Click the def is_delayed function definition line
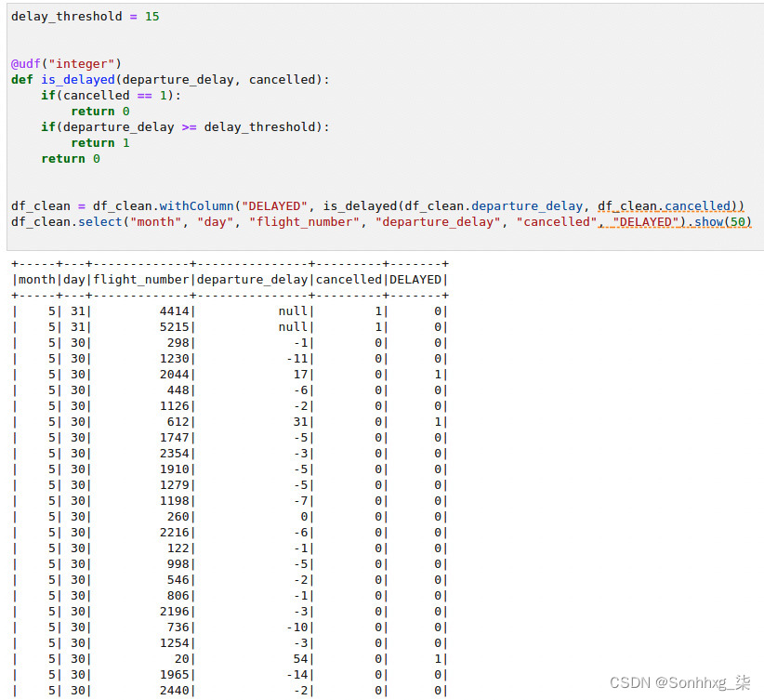The image size is (764, 700). (x=170, y=80)
